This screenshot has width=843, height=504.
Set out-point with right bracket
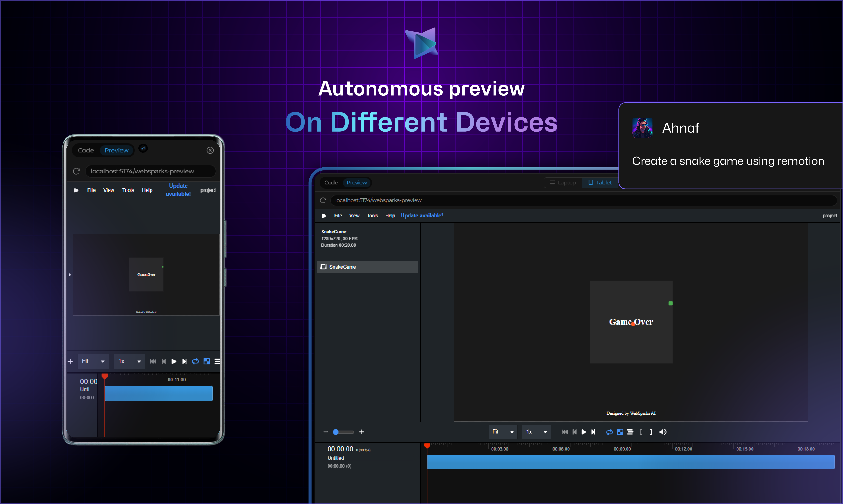pyautogui.click(x=651, y=432)
